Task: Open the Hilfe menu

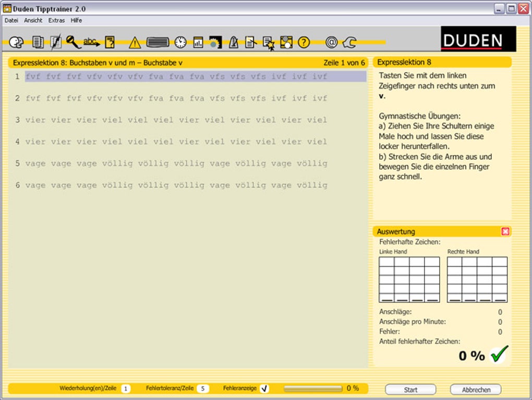Action: [x=76, y=20]
